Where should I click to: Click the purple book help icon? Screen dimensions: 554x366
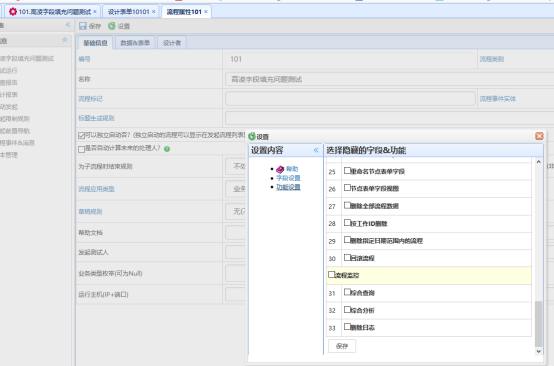point(280,169)
